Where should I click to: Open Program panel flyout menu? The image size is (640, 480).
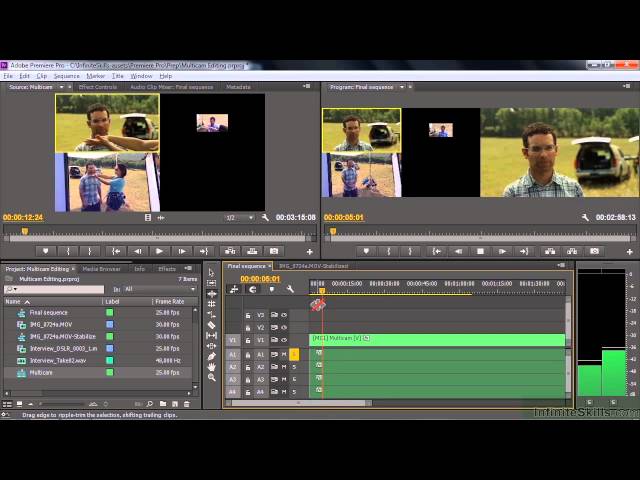pyautogui.click(x=627, y=87)
